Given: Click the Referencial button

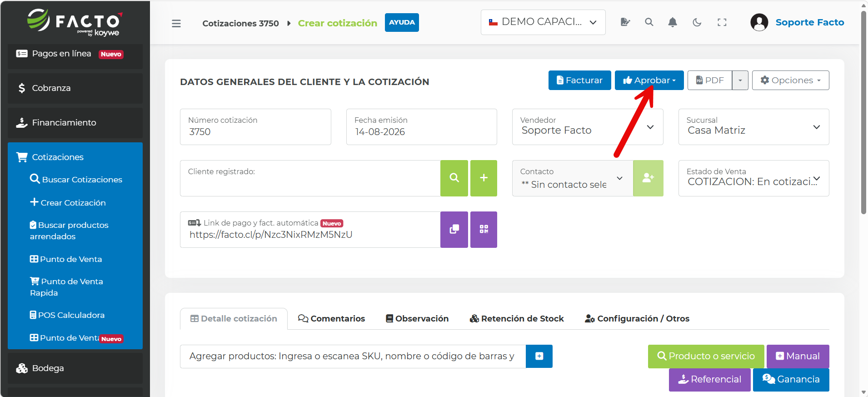Looking at the screenshot, I should [709, 379].
